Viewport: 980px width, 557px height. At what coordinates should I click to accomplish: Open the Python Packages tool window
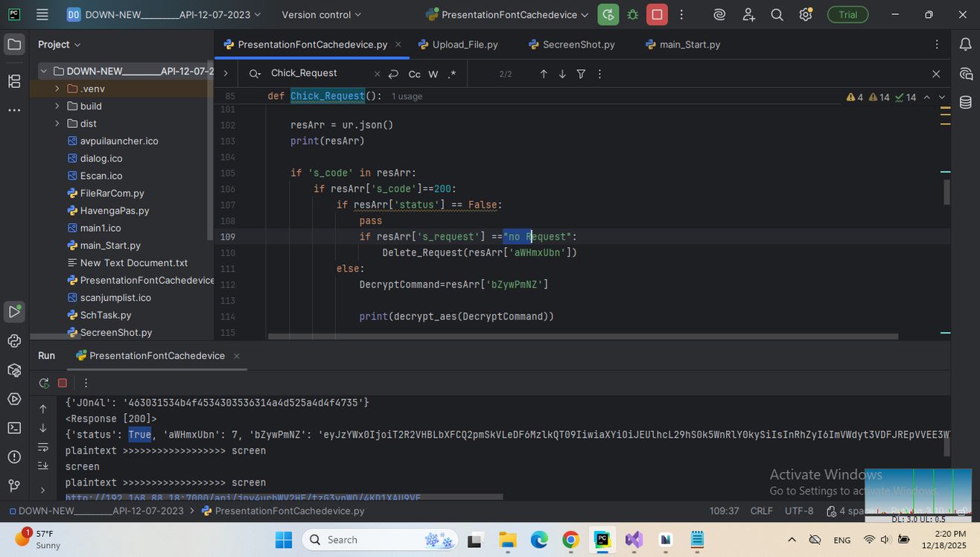coord(14,370)
